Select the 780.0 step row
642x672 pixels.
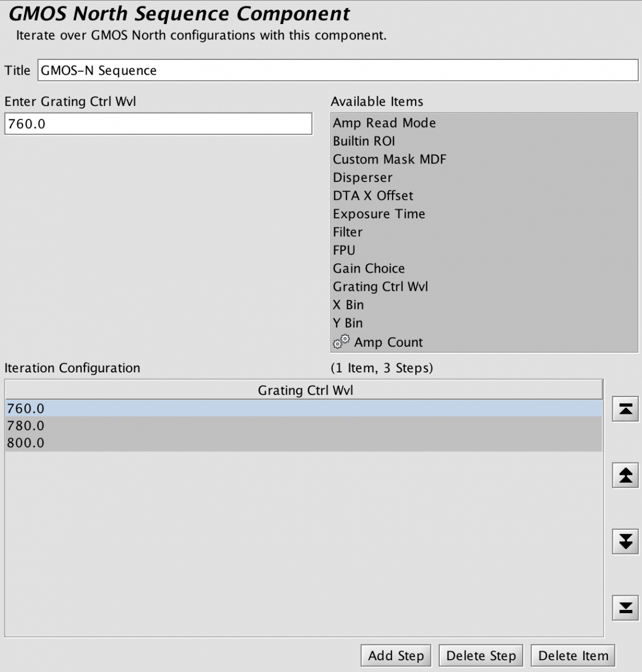(x=304, y=426)
